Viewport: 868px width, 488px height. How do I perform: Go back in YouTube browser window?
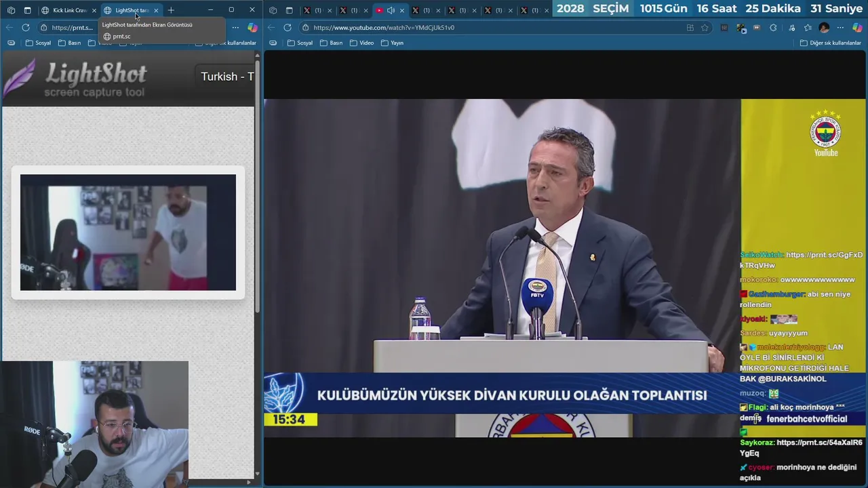pos(271,28)
